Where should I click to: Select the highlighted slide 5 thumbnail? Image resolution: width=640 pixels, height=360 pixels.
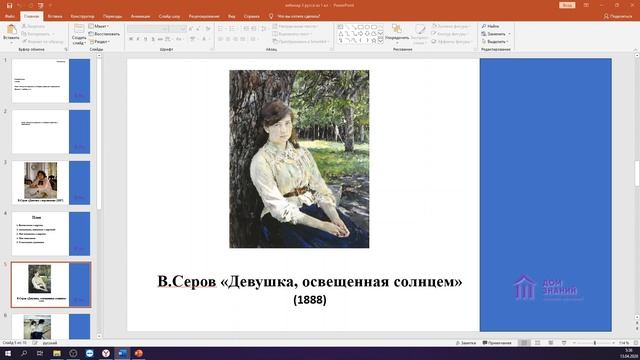(x=51, y=285)
